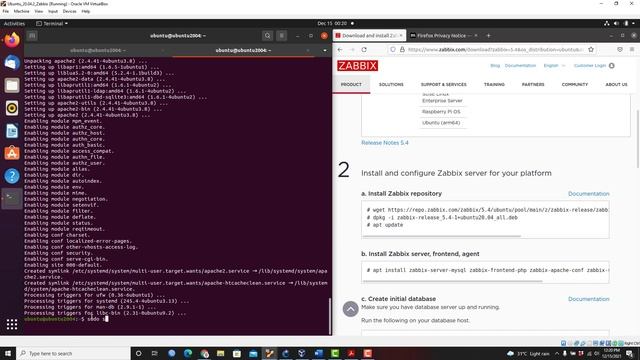Open Firefox from the Ubuntu dock
640x360 pixels.
point(12,40)
